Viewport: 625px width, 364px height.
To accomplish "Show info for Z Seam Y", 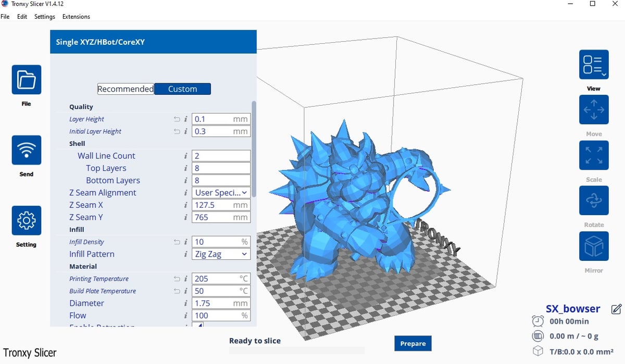I will (186, 217).
